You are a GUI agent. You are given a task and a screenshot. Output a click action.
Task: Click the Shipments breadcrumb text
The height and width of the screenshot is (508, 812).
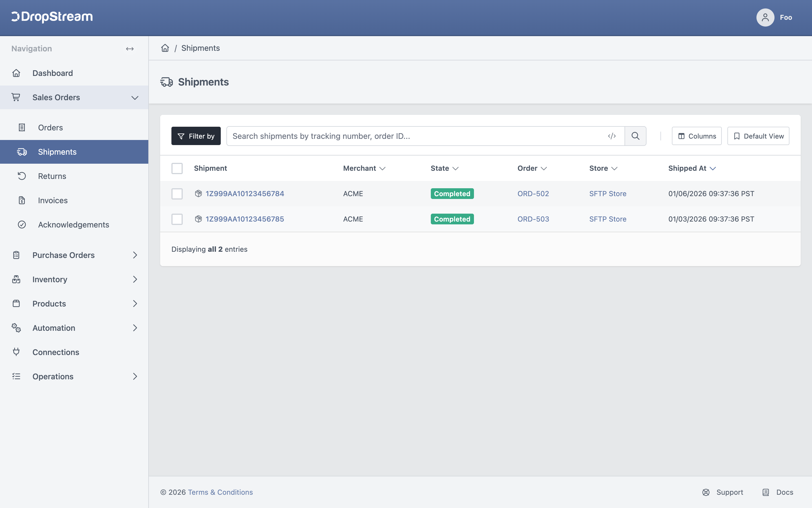click(200, 48)
